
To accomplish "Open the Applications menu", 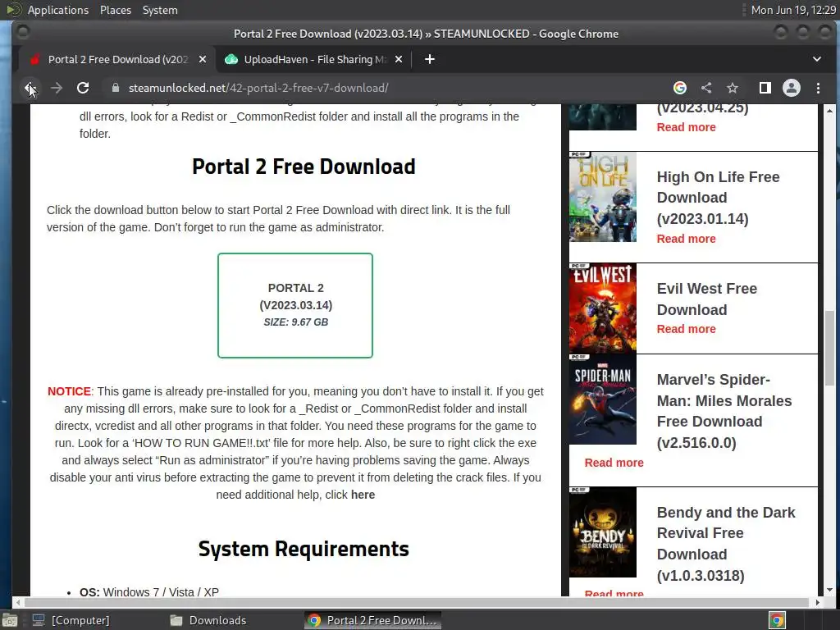I will coord(58,10).
